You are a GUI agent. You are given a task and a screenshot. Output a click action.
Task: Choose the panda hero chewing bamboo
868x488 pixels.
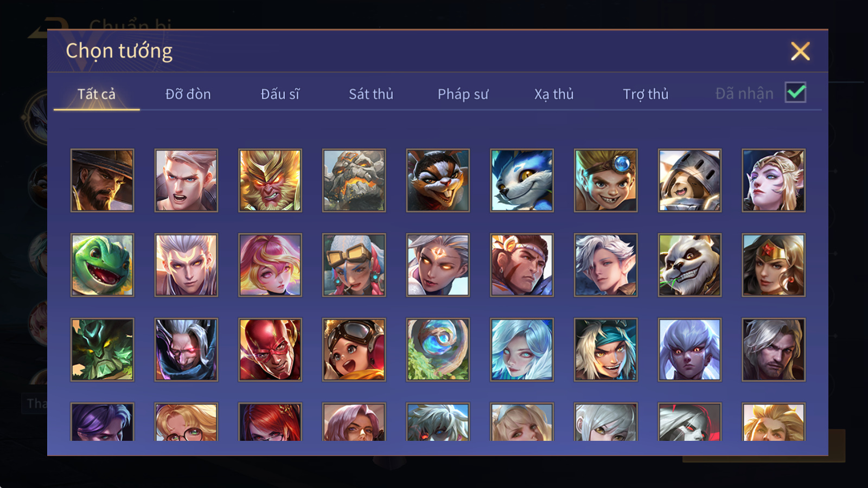pos(690,265)
